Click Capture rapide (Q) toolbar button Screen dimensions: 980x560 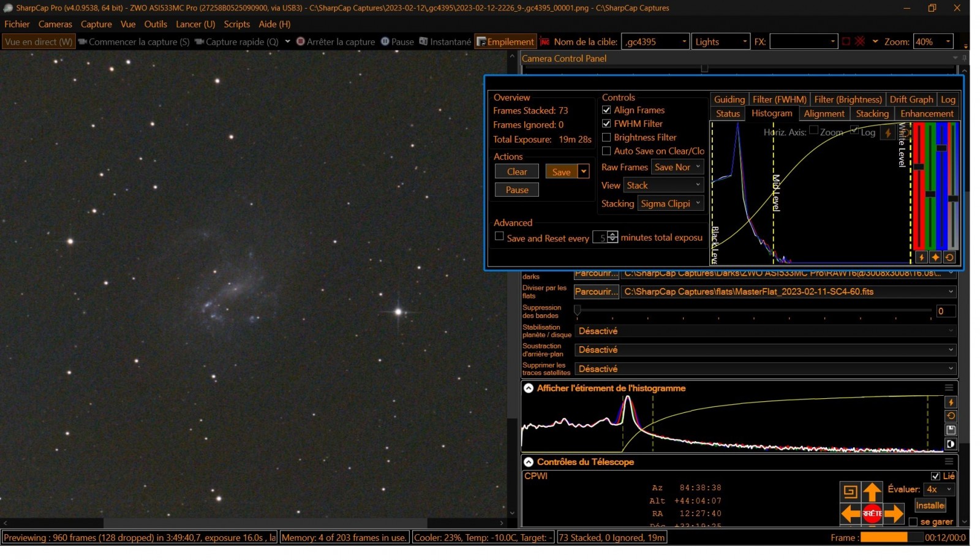(x=236, y=42)
